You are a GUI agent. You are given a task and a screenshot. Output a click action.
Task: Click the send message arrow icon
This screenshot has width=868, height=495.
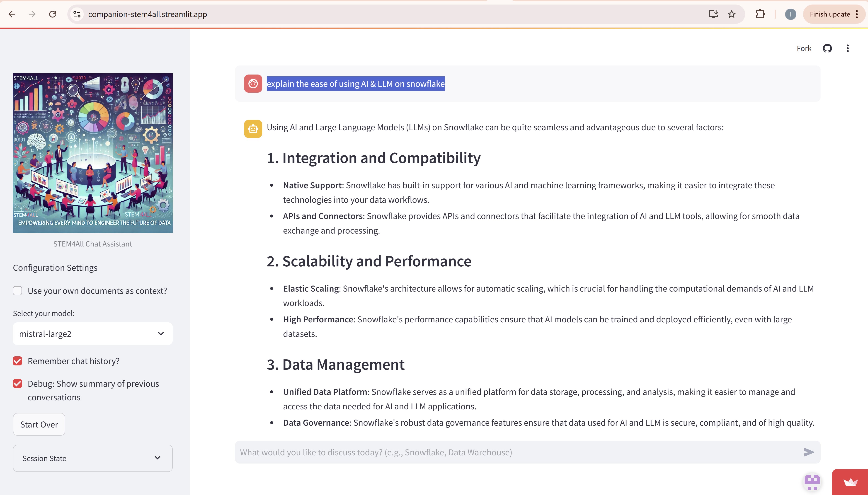808,452
